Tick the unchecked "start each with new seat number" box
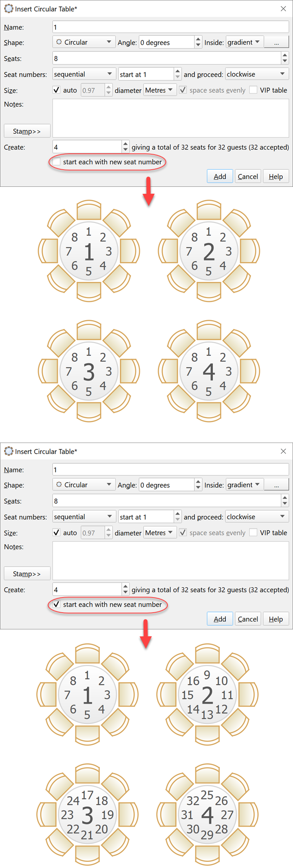The width and height of the screenshot is (293, 868). pos(57,162)
